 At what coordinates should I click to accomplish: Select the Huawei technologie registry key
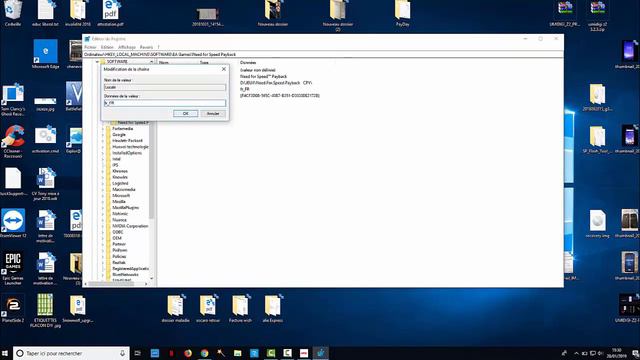click(130, 147)
